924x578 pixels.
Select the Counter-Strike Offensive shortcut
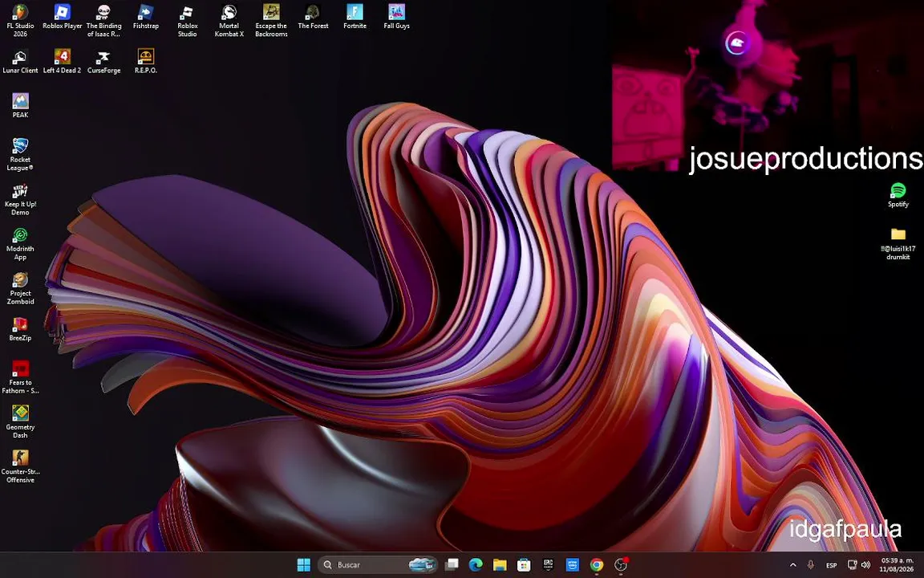20,467
